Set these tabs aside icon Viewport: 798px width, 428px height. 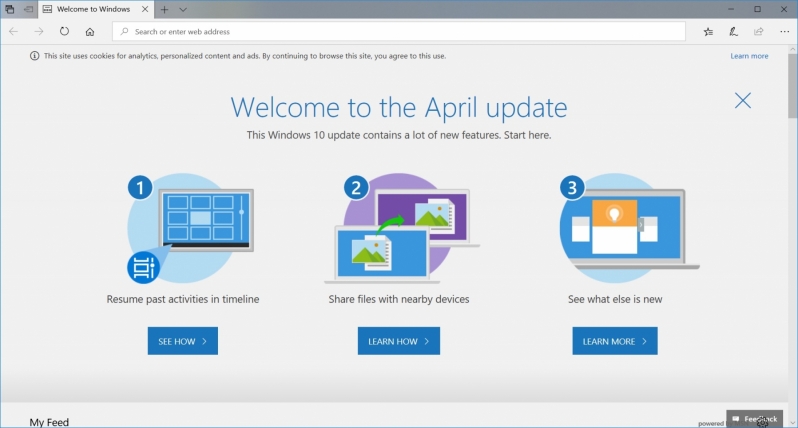(x=28, y=9)
